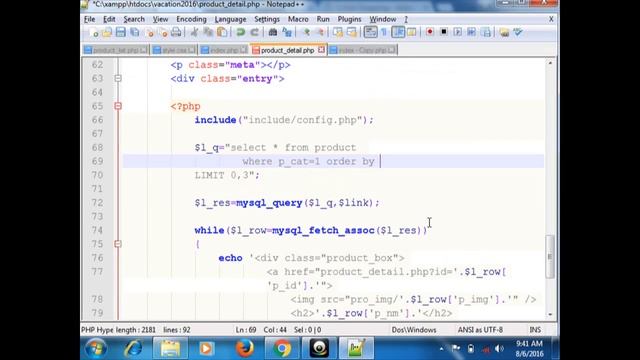Open the Windows Start button

click(x=96, y=349)
